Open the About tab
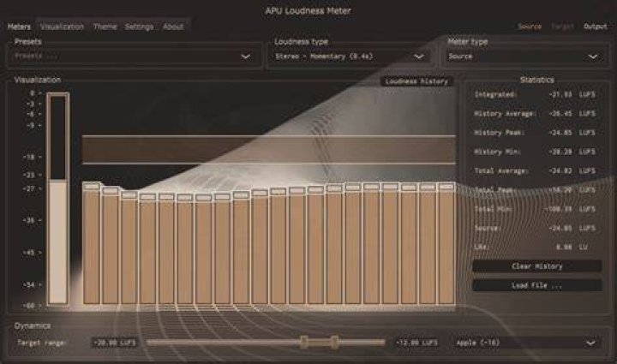The height and width of the screenshot is (364, 617). (173, 27)
